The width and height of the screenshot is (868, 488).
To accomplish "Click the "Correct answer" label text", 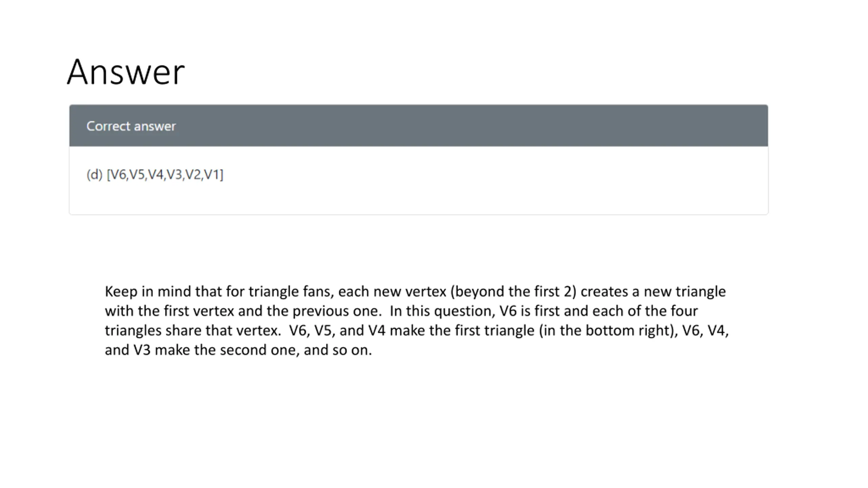I will (131, 126).
